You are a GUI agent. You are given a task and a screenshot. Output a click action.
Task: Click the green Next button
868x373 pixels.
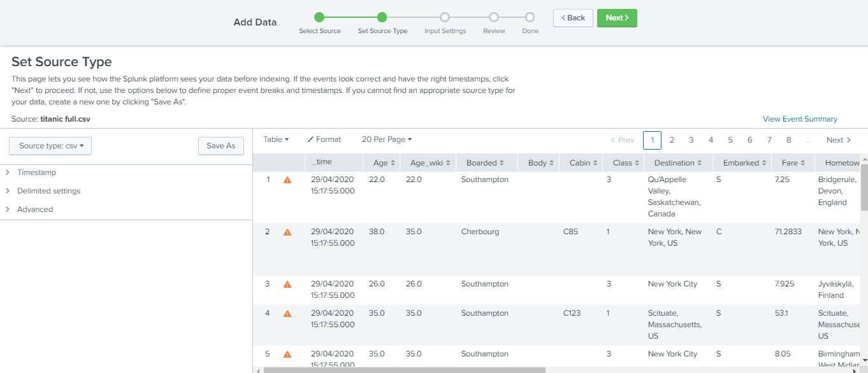pyautogui.click(x=617, y=18)
